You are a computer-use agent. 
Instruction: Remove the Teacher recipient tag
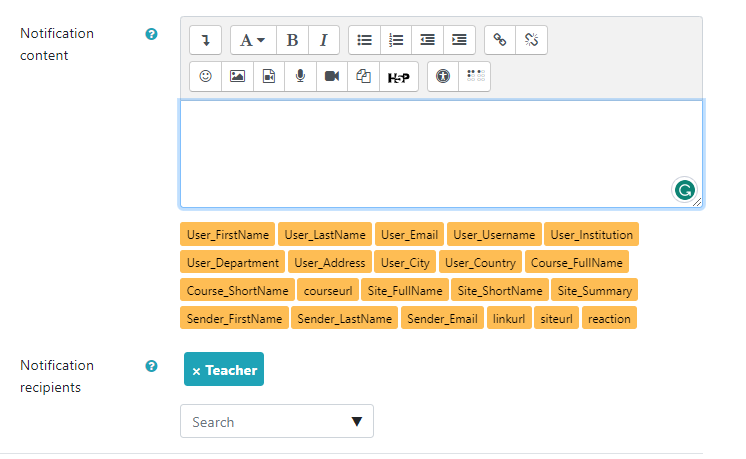point(196,371)
